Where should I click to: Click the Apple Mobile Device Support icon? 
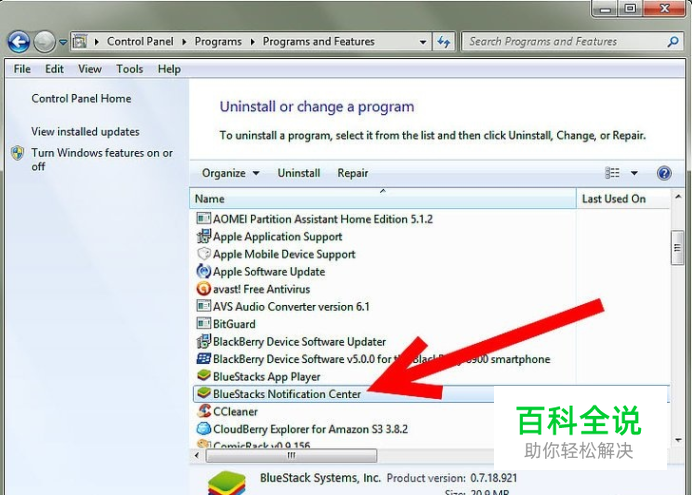coord(203,254)
